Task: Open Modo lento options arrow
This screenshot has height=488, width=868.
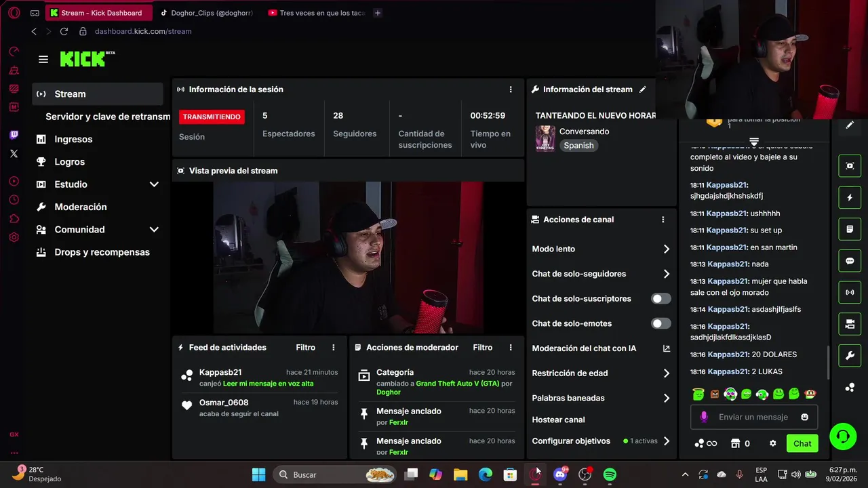Action: coord(666,249)
